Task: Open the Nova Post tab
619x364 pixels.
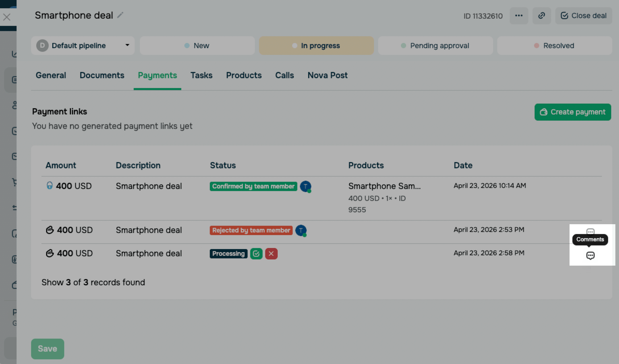Action: pyautogui.click(x=327, y=75)
